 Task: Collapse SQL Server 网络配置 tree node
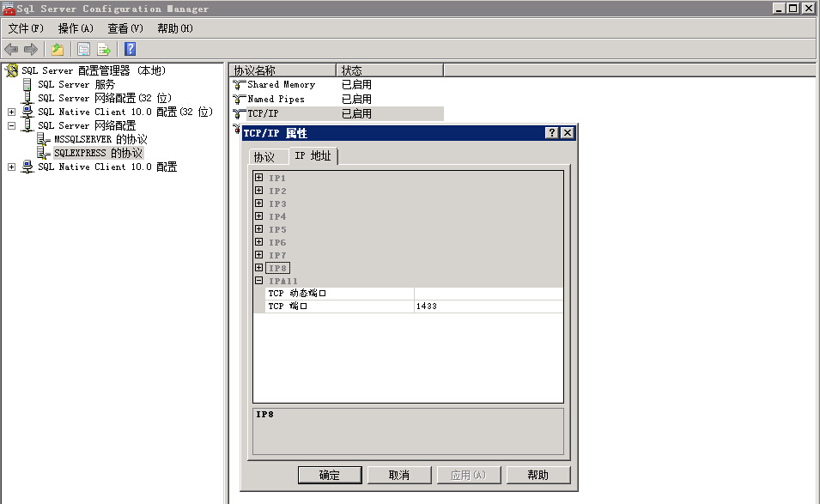tap(11, 125)
